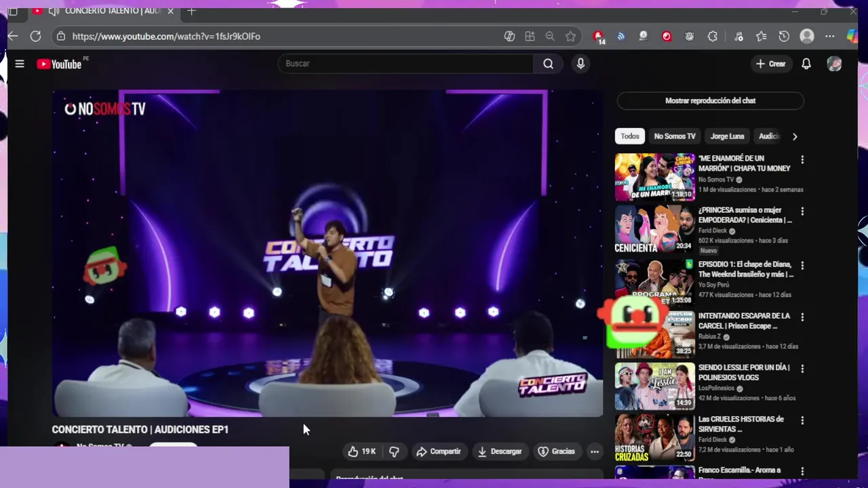Open options for 'Las CRUELES HISTORIAS DE SIRVIENTAS'
The image size is (868, 488).
coord(802,420)
